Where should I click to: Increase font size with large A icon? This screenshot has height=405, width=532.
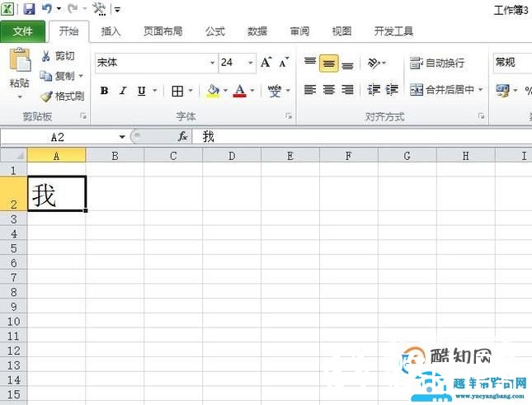266,63
